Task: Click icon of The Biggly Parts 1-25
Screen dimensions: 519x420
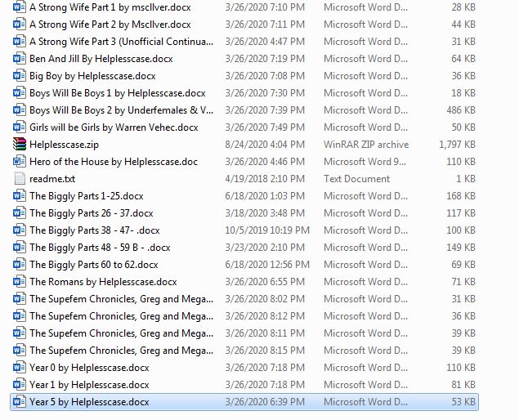Action: 19,196
